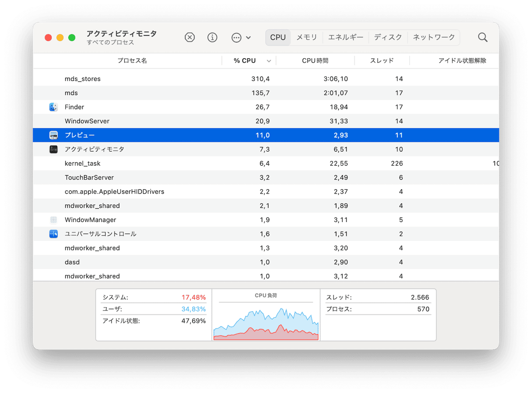The image size is (532, 393).
Task: Click the 3:06,10 CPU time cell
Action: coord(336,79)
